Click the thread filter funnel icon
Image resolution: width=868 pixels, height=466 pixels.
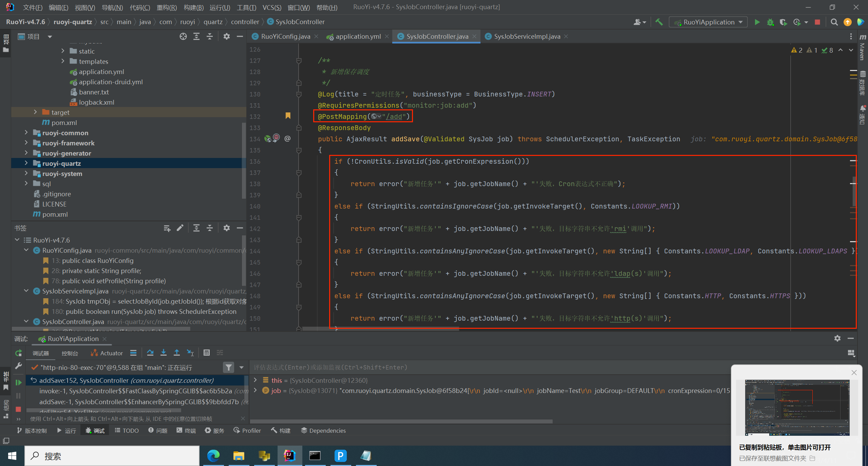229,367
